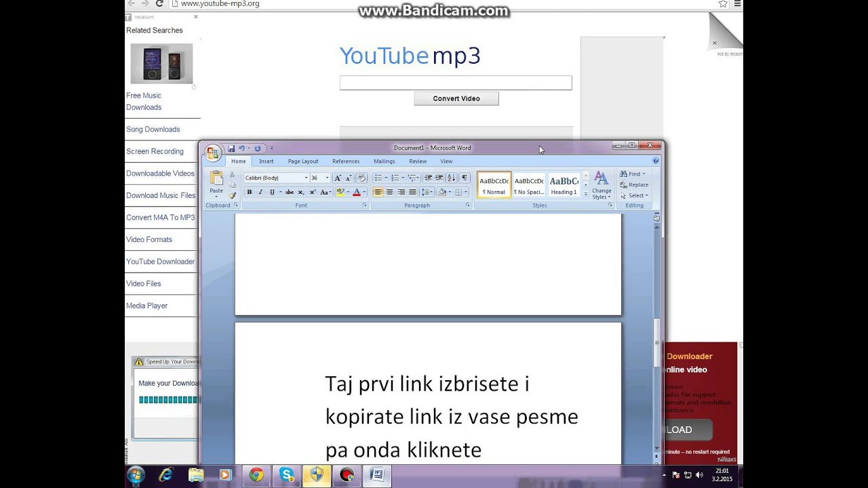Toggle Align Text Left
868x488 pixels.
pos(378,192)
